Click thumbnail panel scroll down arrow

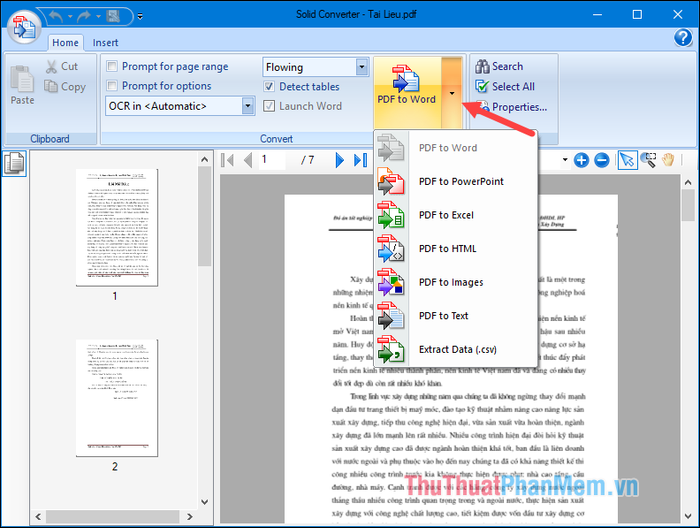tap(204, 502)
